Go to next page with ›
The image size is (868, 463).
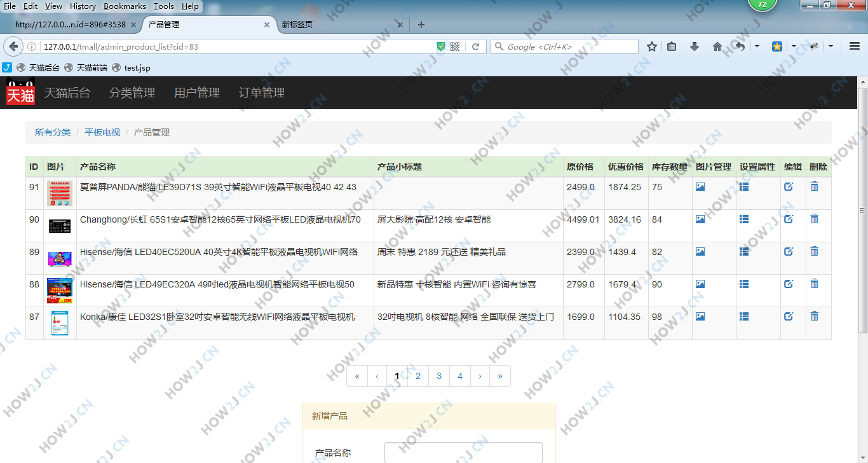pyautogui.click(x=480, y=376)
